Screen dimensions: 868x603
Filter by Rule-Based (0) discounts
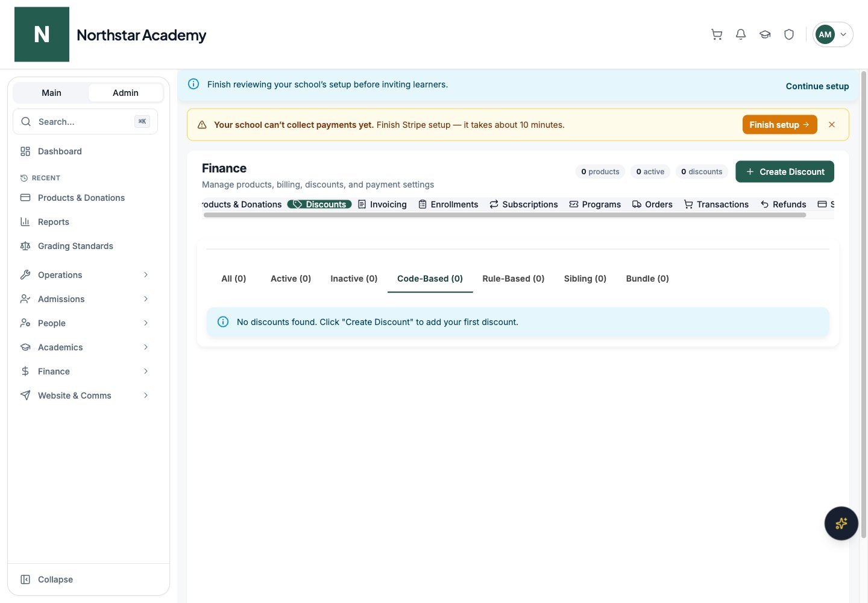click(x=514, y=279)
